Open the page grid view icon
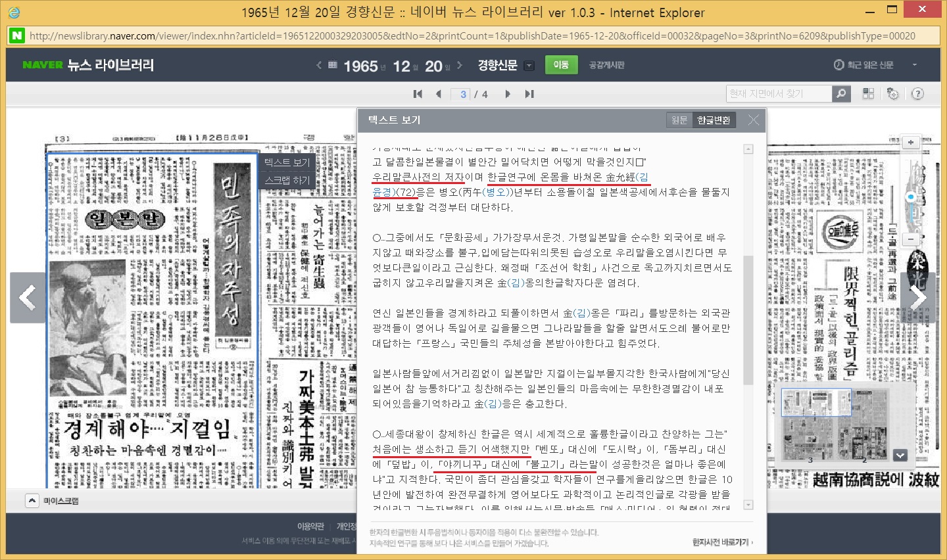Viewport: 947px width, 560px height. click(868, 94)
